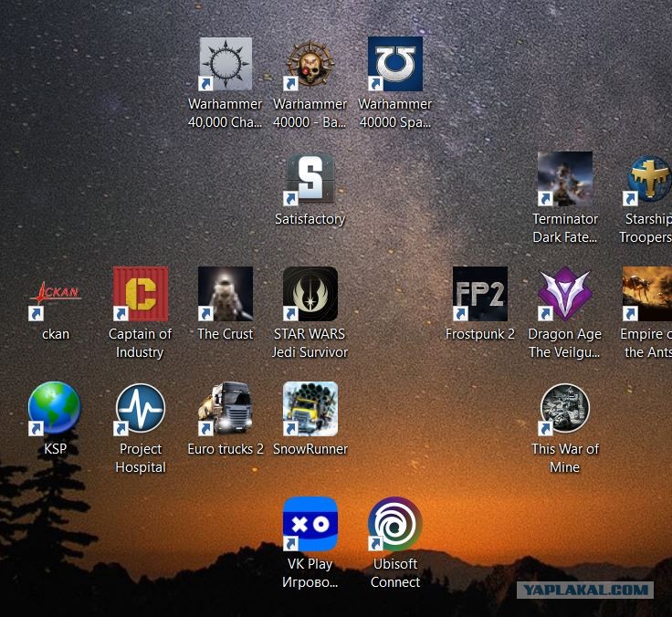672x617 pixels.
Task: Select the "Terminator Dark Fate..." label text
Action: pyautogui.click(x=565, y=228)
